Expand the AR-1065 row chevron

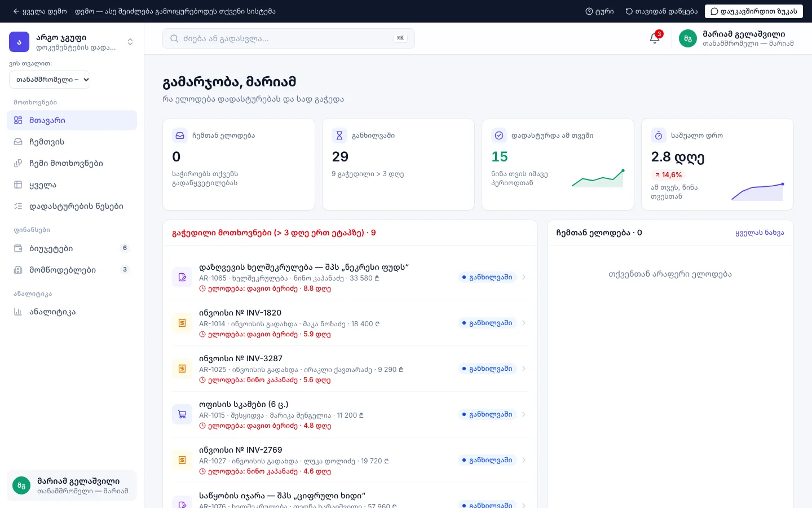pos(524,277)
